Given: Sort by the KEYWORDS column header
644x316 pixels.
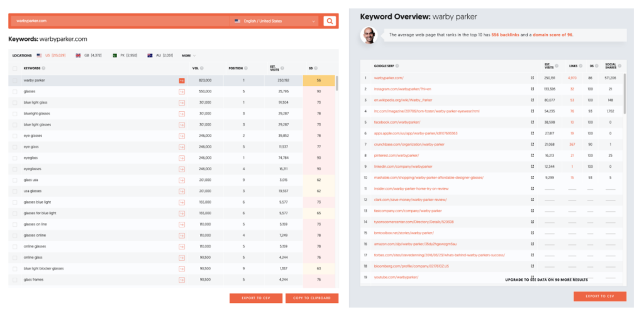Looking at the screenshot, I should tap(32, 68).
